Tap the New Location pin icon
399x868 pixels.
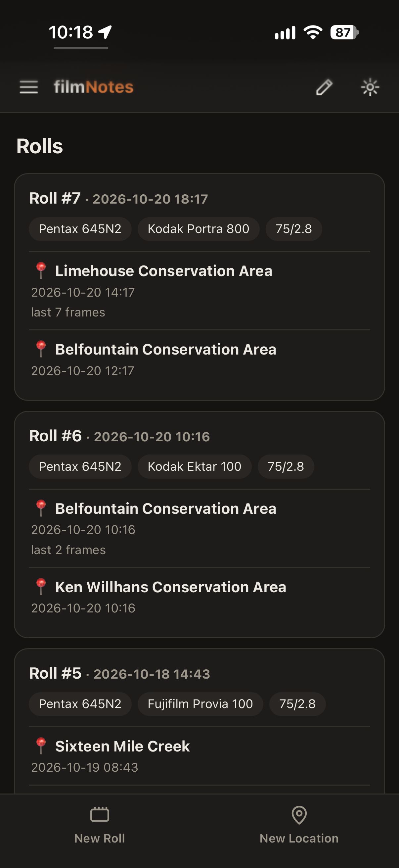[299, 815]
